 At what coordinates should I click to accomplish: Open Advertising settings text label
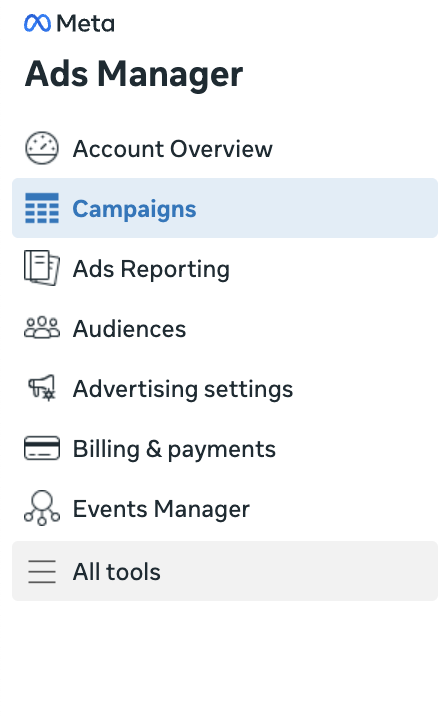183,389
